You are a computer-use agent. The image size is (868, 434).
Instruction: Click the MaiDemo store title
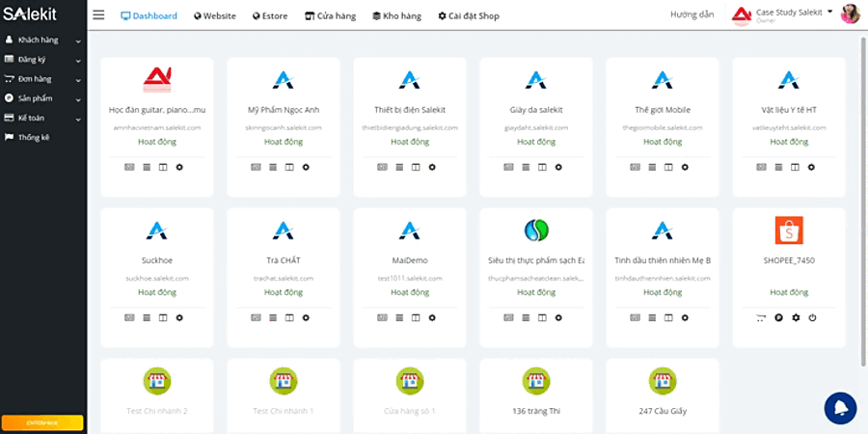[410, 260]
